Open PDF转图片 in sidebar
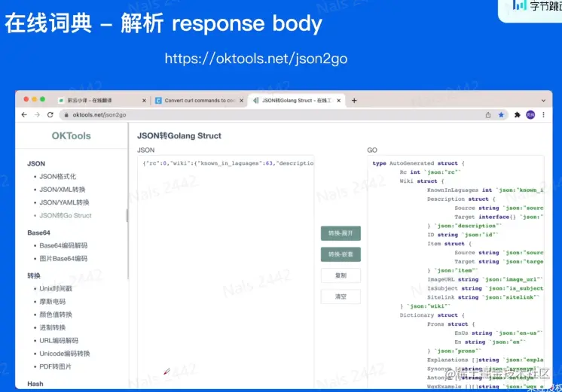 tap(55, 366)
